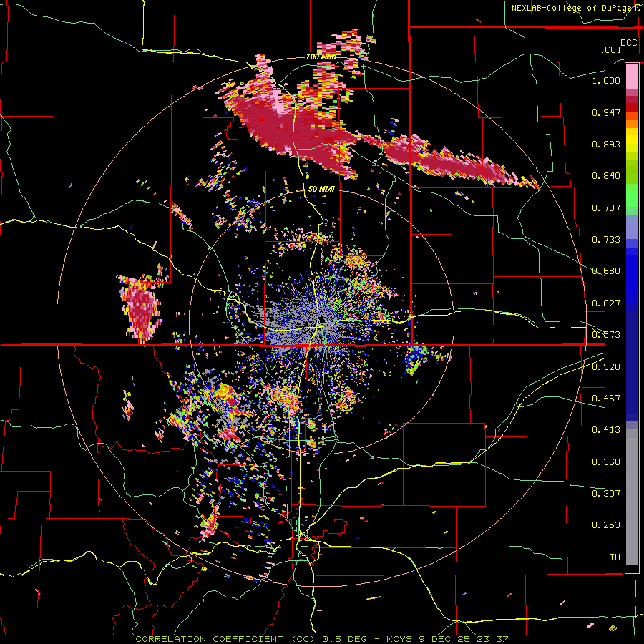Select the 0.680 legend value
644x644 pixels.
tap(606, 271)
